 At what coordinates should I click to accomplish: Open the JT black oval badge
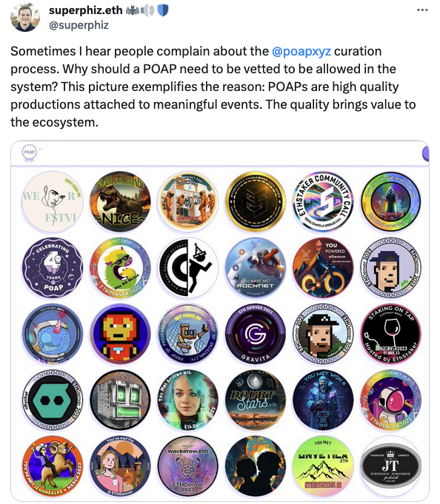(x=390, y=466)
